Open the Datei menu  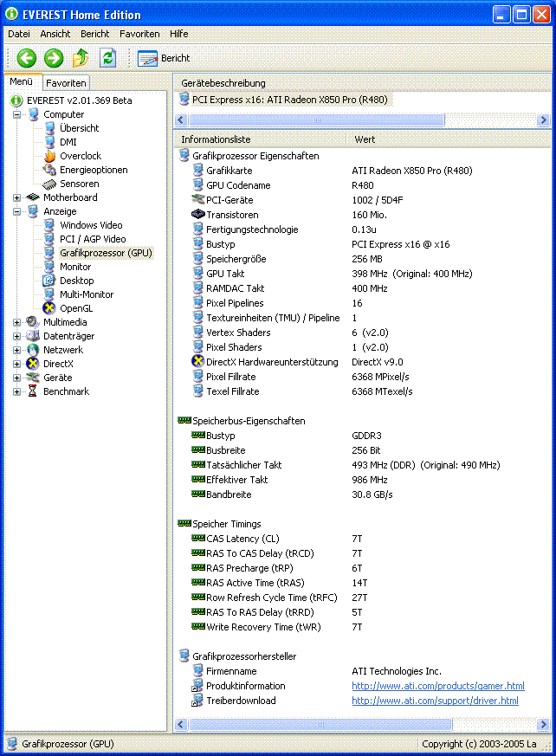[19, 34]
